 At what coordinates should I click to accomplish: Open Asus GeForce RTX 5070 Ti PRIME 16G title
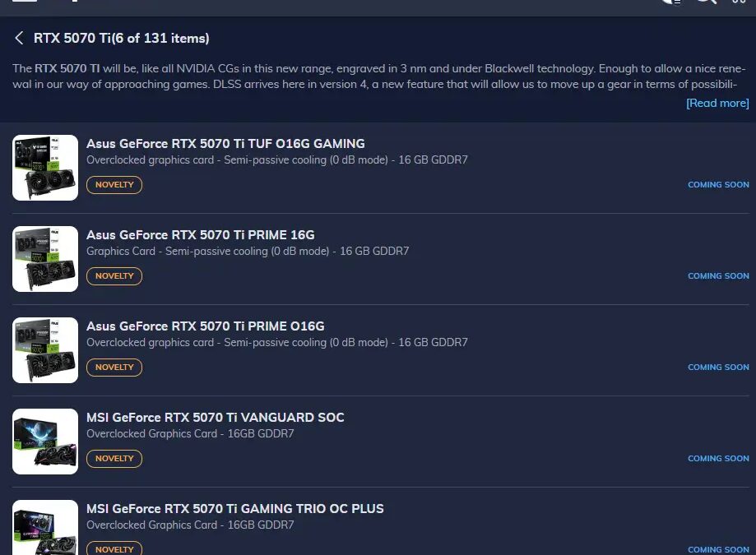point(201,234)
